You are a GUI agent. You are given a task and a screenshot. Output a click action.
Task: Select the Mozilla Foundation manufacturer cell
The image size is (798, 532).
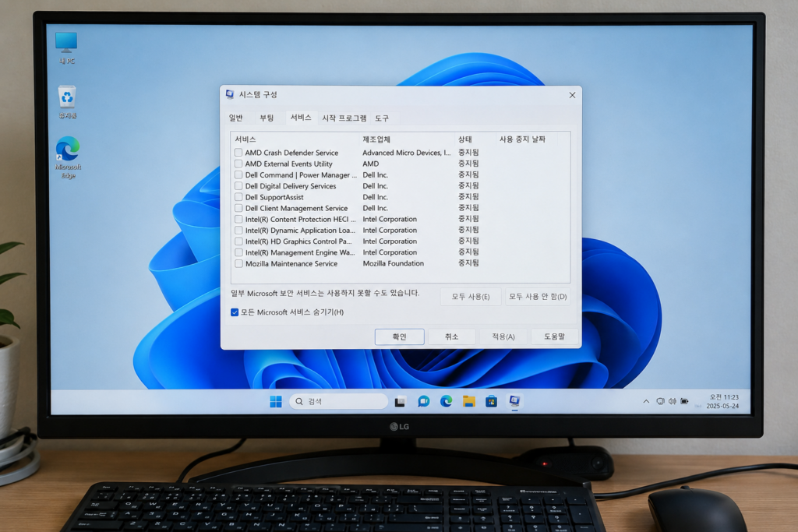(x=393, y=263)
